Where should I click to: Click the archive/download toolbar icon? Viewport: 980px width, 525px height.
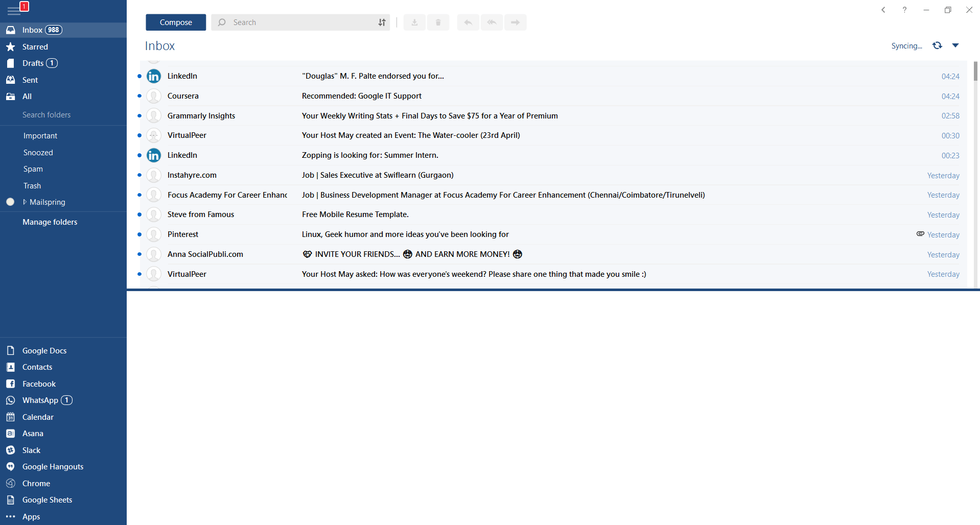click(x=414, y=22)
